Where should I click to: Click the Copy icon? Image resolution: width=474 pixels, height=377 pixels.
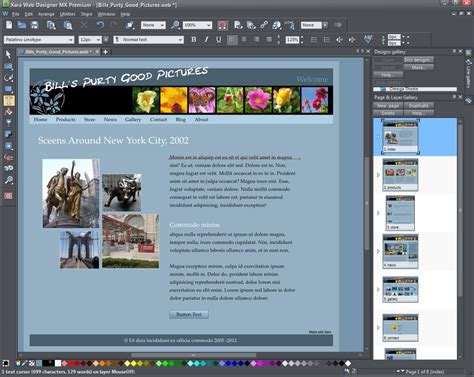coord(51,25)
